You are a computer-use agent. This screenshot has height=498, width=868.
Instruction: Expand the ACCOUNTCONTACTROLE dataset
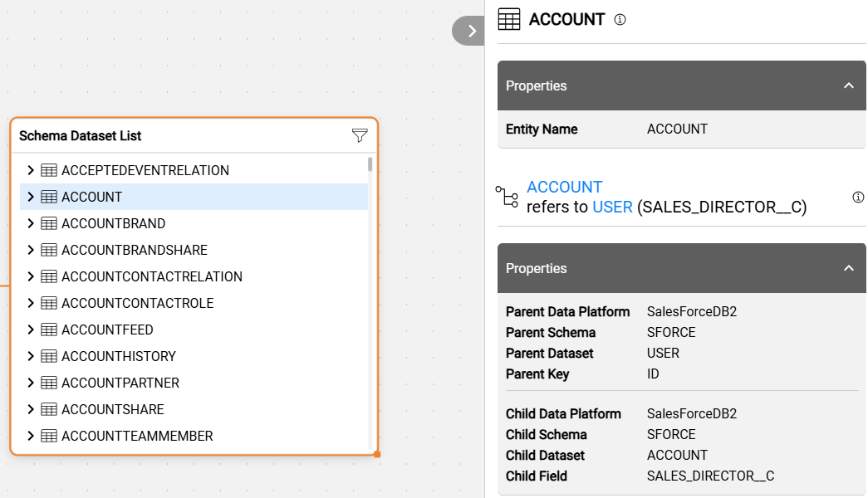[31, 303]
